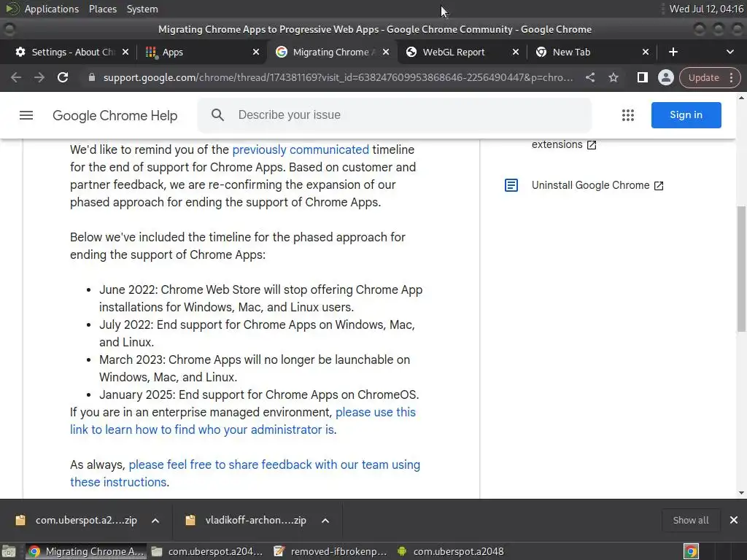
Task: Open Chrome three-dot menu
Action: pos(731,77)
